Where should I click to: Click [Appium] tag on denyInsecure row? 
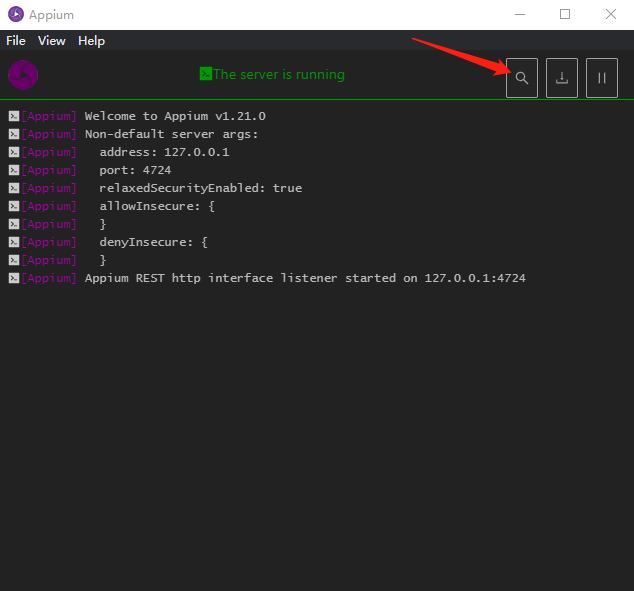click(49, 242)
